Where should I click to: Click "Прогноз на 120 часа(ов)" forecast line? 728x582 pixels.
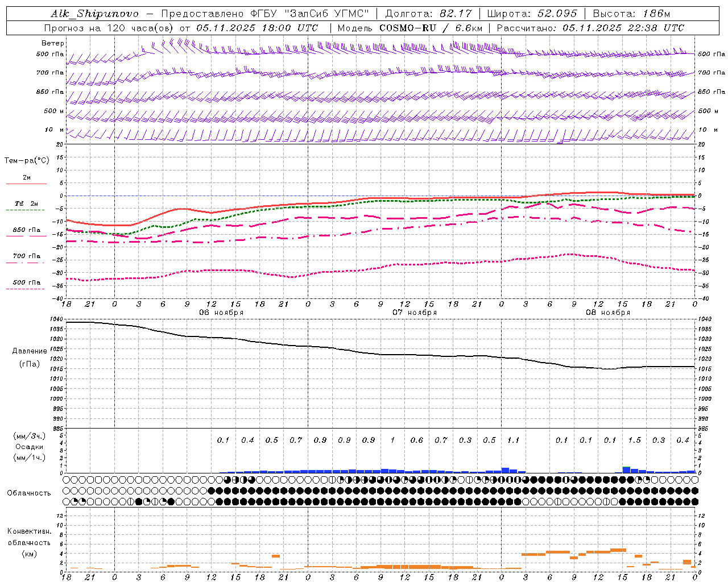[109, 28]
